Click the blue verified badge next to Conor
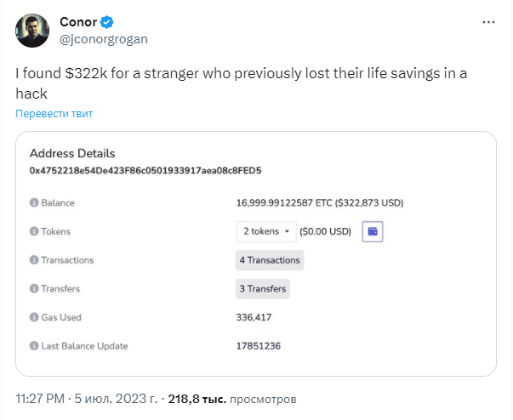This screenshot has height=420, width=513. (106, 22)
